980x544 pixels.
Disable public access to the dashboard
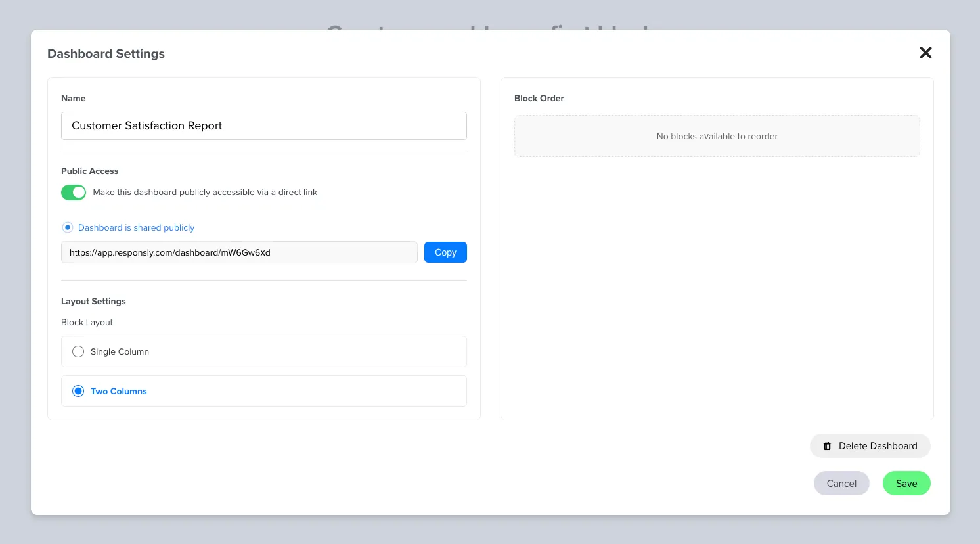click(74, 192)
